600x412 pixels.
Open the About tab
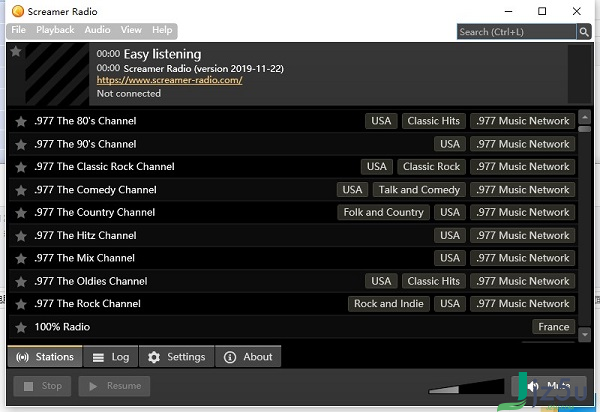[x=248, y=357]
